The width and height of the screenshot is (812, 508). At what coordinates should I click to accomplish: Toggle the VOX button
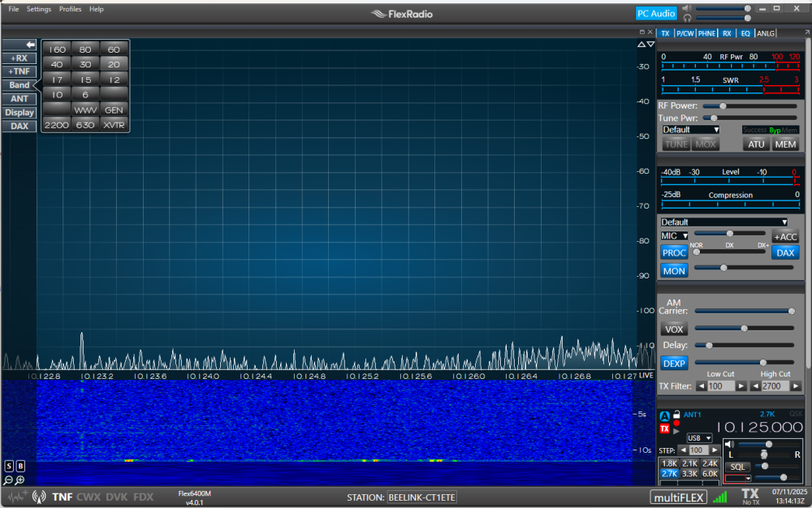(674, 329)
